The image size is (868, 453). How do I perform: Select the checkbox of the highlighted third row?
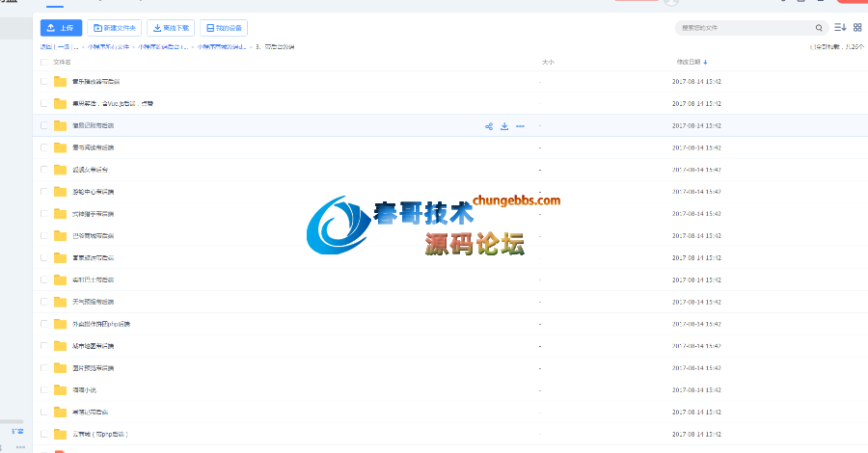pyautogui.click(x=43, y=126)
